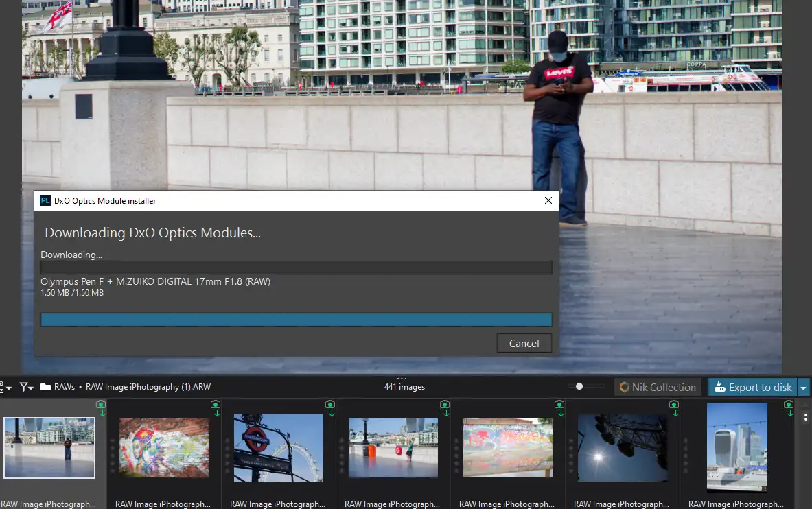Click the filename label under the graffiti wall thumbnail
The width and height of the screenshot is (812, 509).
tap(507, 504)
